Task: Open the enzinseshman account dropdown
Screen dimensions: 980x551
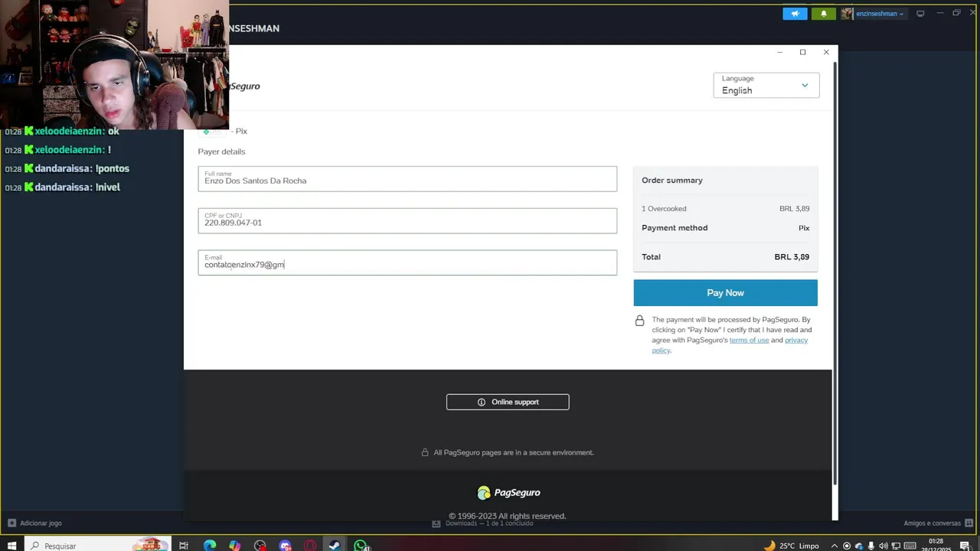Action: [x=879, y=14]
